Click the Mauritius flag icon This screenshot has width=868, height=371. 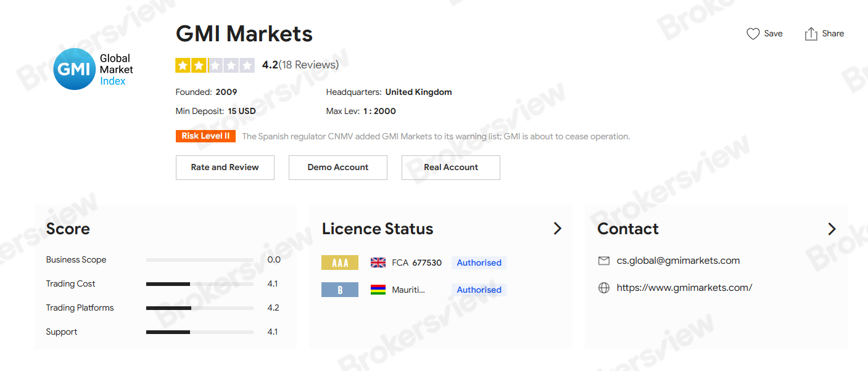[378, 290]
